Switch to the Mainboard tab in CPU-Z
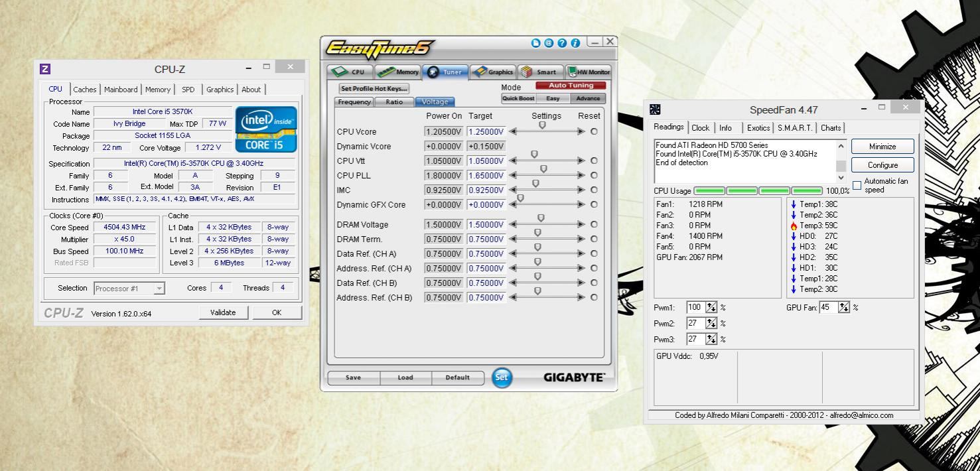980x471 pixels. click(121, 90)
